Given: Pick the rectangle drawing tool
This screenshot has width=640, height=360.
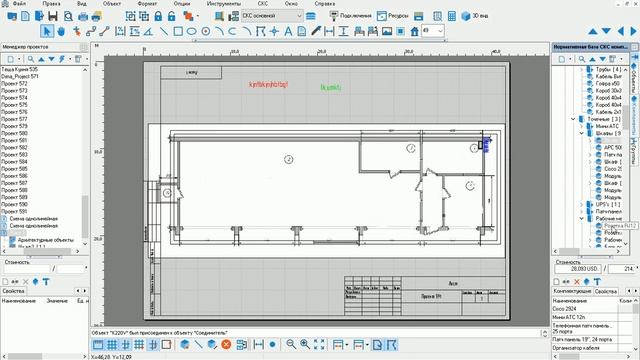Looking at the screenshot, I should point(178,31).
